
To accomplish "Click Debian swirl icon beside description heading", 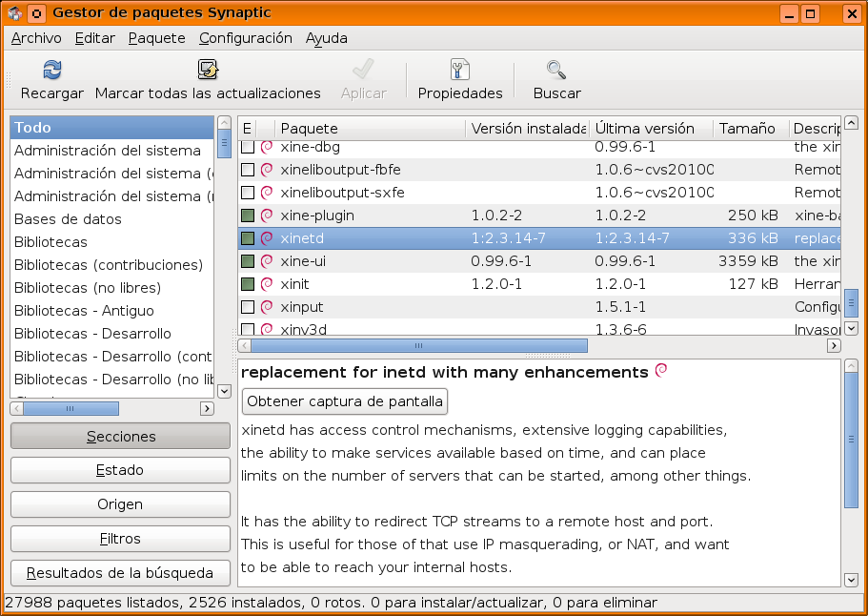I will 661,371.
